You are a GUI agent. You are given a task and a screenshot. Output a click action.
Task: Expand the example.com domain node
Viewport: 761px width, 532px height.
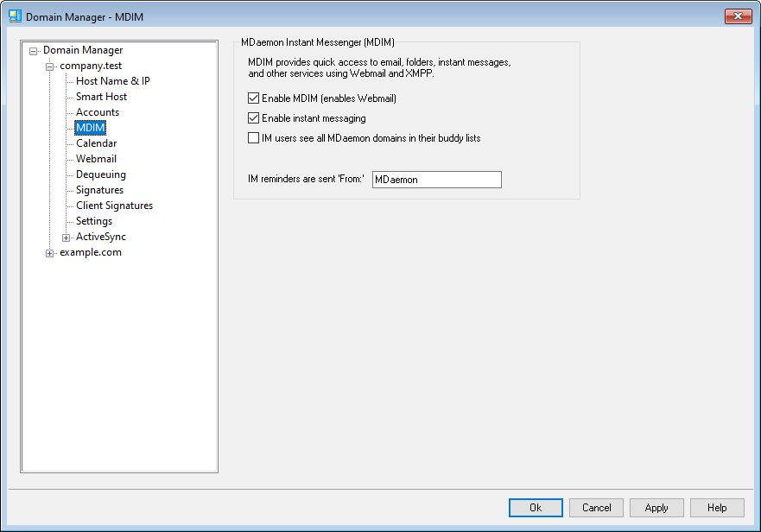[50, 253]
